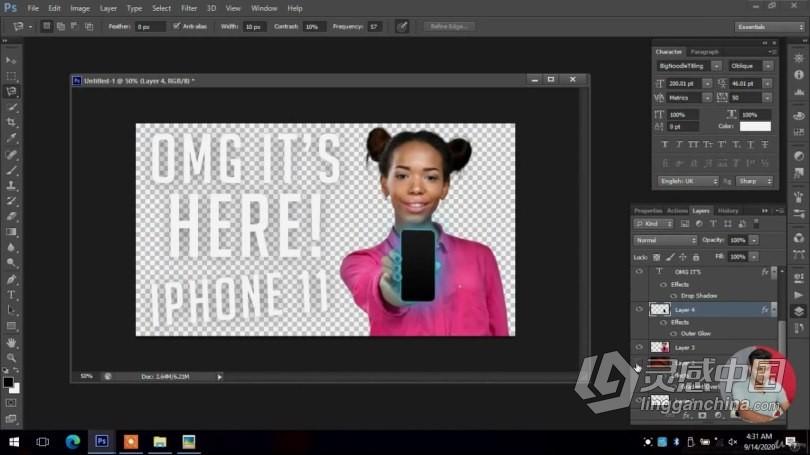
Task: Click the Add to selection icon
Action: [x=60, y=26]
